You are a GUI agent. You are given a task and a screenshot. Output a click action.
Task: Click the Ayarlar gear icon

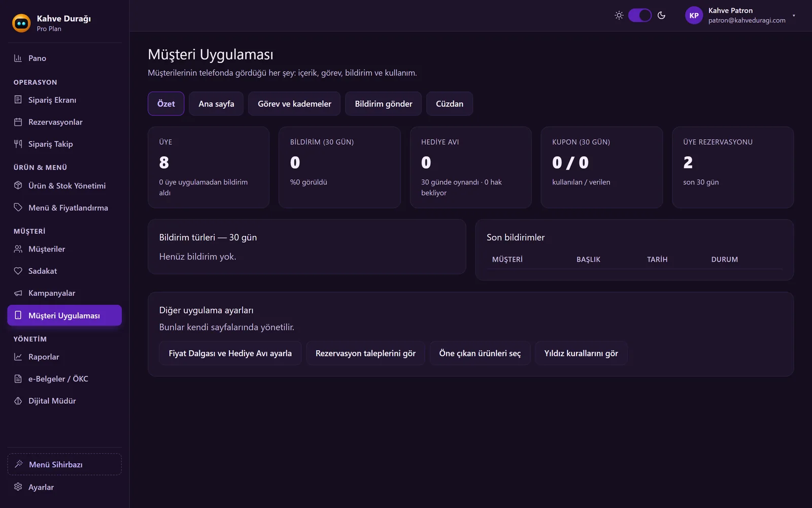(x=18, y=487)
